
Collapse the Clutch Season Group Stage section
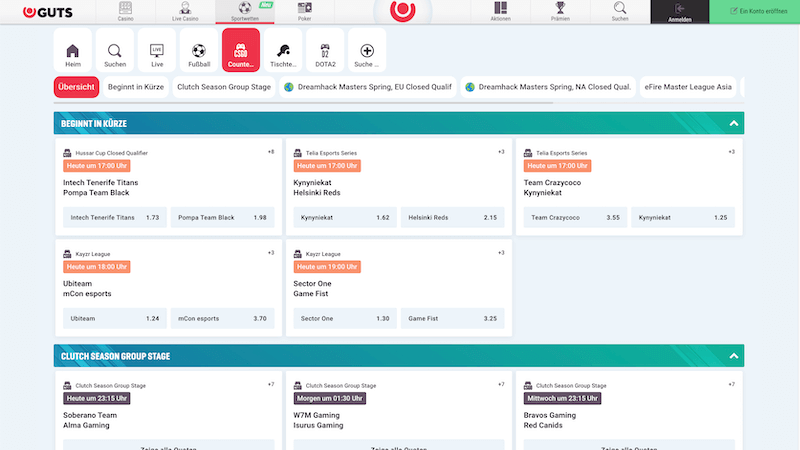click(734, 356)
